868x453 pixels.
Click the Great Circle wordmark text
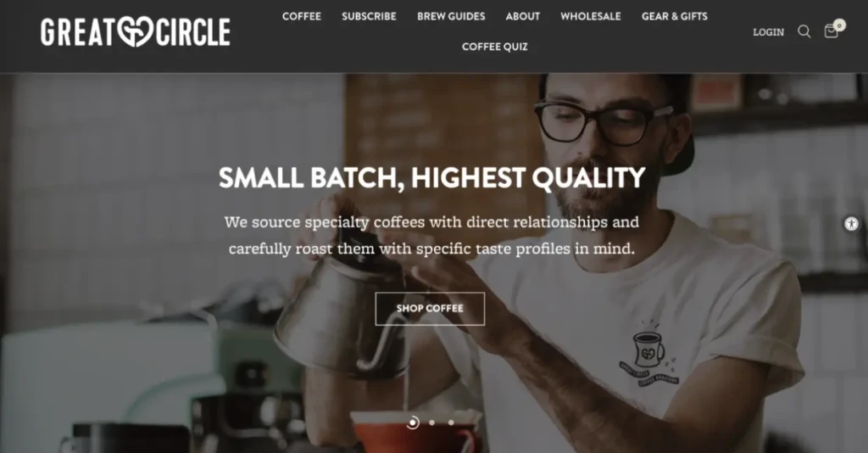pos(135,31)
